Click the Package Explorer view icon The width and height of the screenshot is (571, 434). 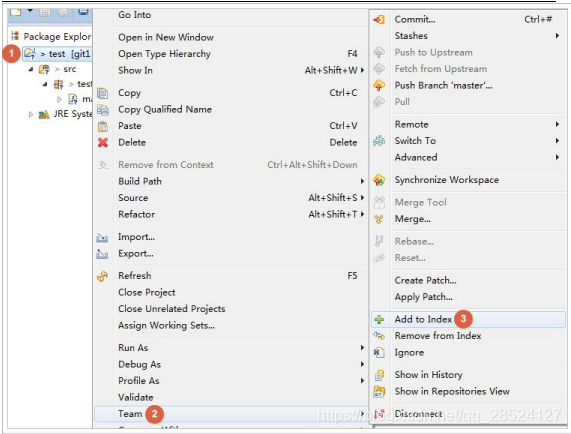click(15, 36)
